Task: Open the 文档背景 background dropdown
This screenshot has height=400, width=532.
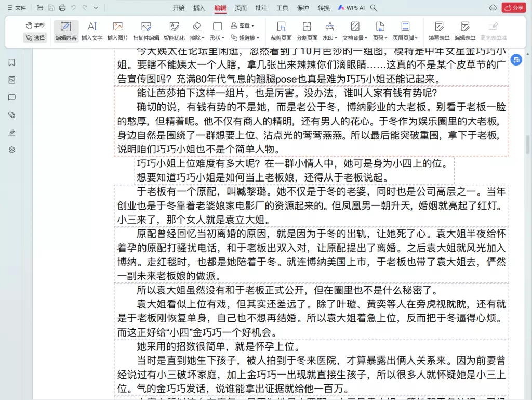Action: (x=355, y=31)
